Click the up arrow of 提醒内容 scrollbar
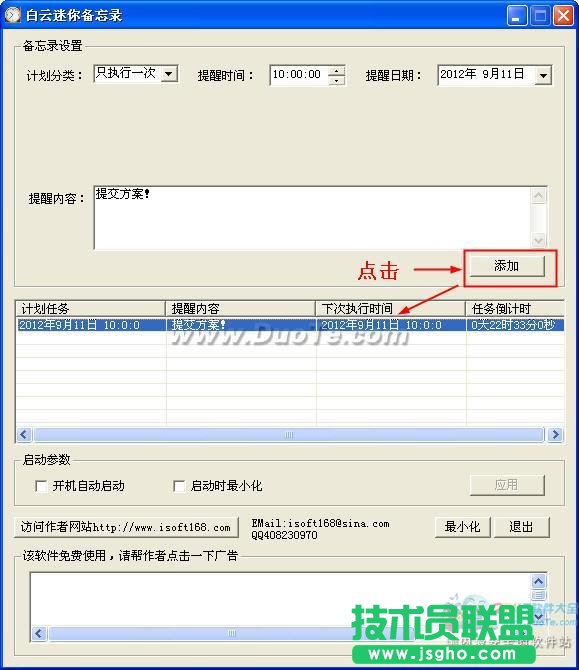Viewport: 579px width, 670px height. click(x=538, y=195)
